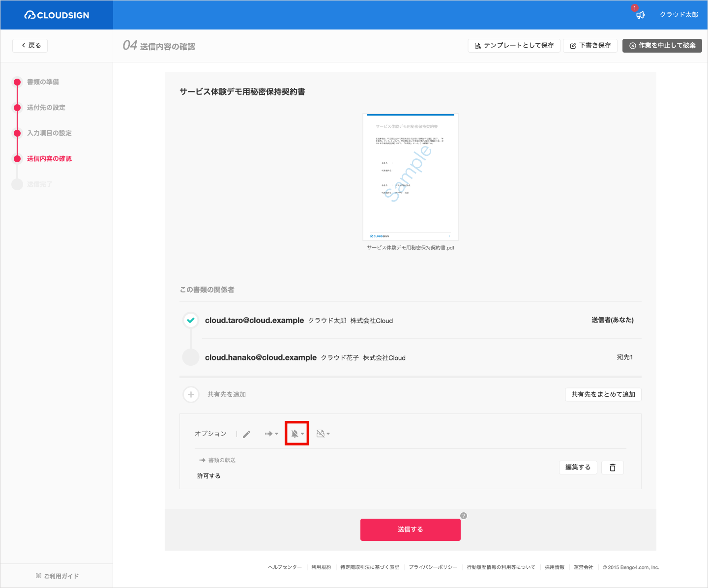
Task: Click recipient email cloud.hanako@cloud.example
Action: [261, 357]
